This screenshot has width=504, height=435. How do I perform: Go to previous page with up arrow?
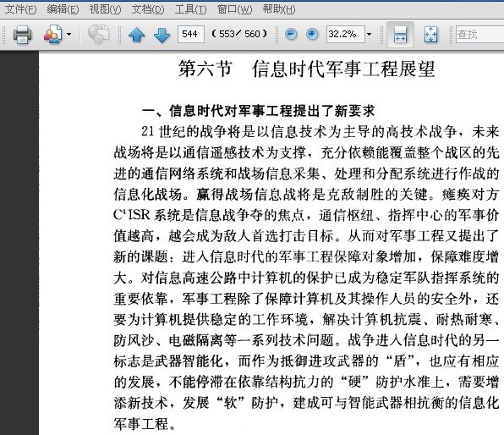[x=137, y=35]
